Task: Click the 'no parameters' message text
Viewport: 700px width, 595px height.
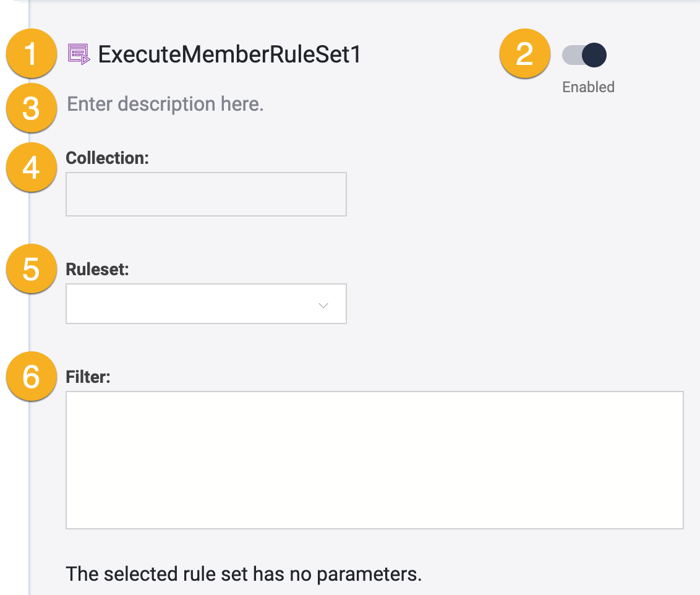Action: coord(243,574)
